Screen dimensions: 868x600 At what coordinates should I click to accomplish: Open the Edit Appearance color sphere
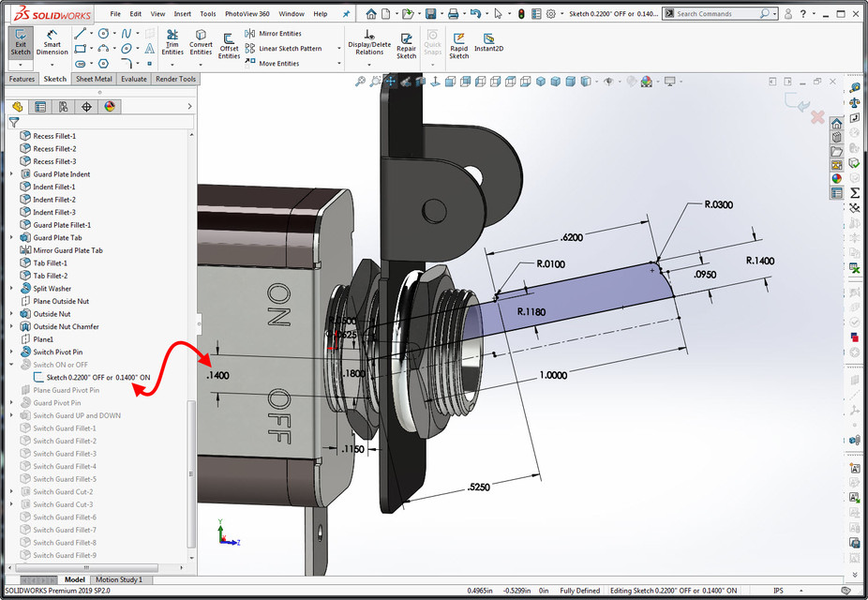645,82
